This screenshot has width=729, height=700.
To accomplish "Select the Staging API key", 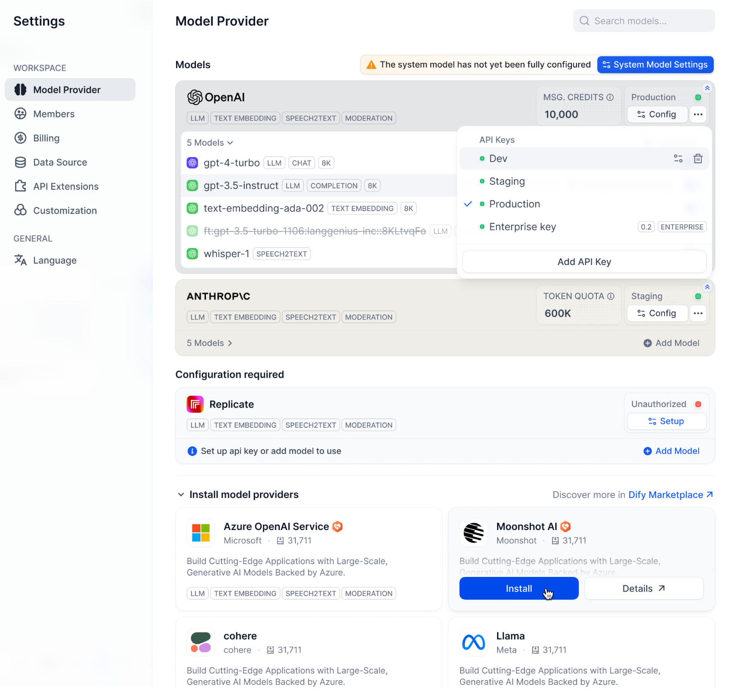I will (507, 181).
